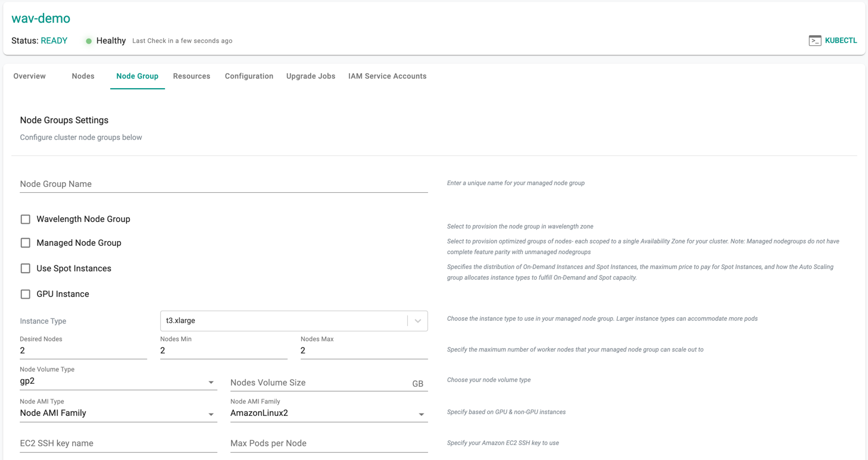Expand the Node AMI Family dropdown arrow
The height and width of the screenshot is (460, 868).
pos(421,414)
